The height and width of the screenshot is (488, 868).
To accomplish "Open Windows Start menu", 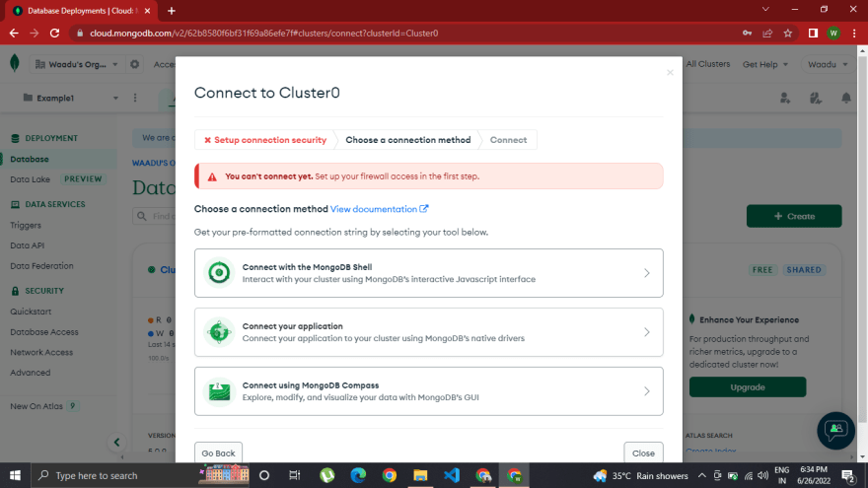I will tap(15, 475).
